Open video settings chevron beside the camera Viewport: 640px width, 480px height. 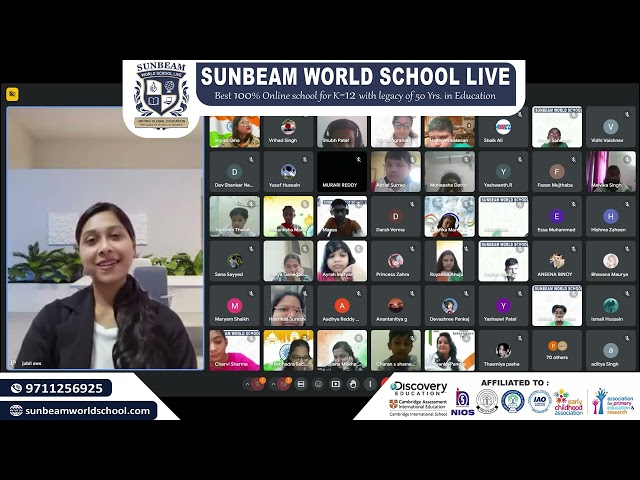[x=273, y=384]
